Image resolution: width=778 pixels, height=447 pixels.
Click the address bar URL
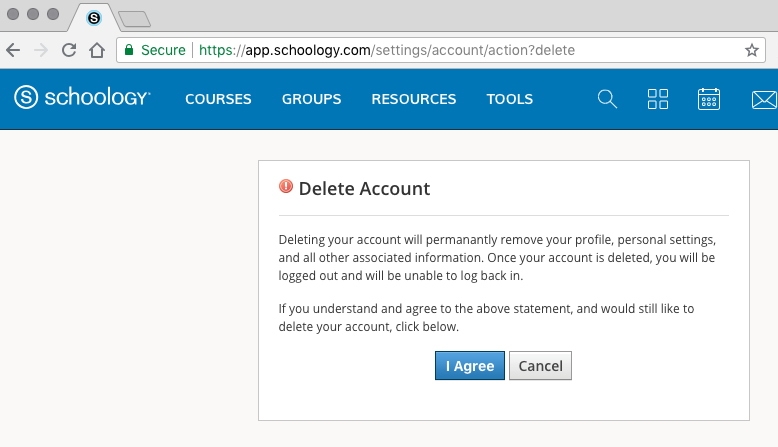[387, 50]
